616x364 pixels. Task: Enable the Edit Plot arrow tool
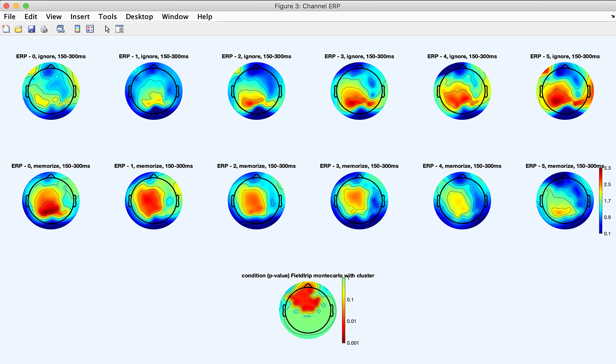107,29
